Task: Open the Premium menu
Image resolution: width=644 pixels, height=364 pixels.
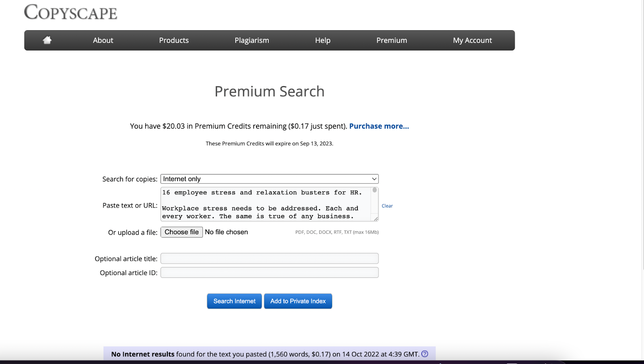Action: coord(392,40)
